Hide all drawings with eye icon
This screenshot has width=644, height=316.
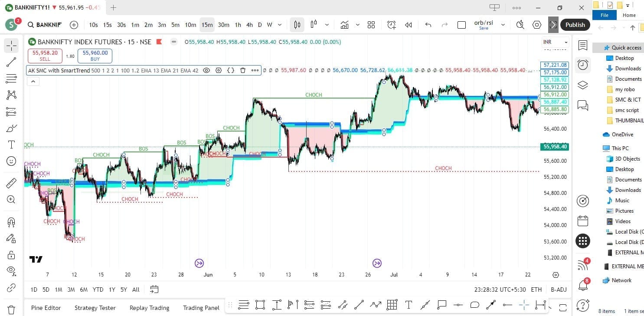point(11,271)
